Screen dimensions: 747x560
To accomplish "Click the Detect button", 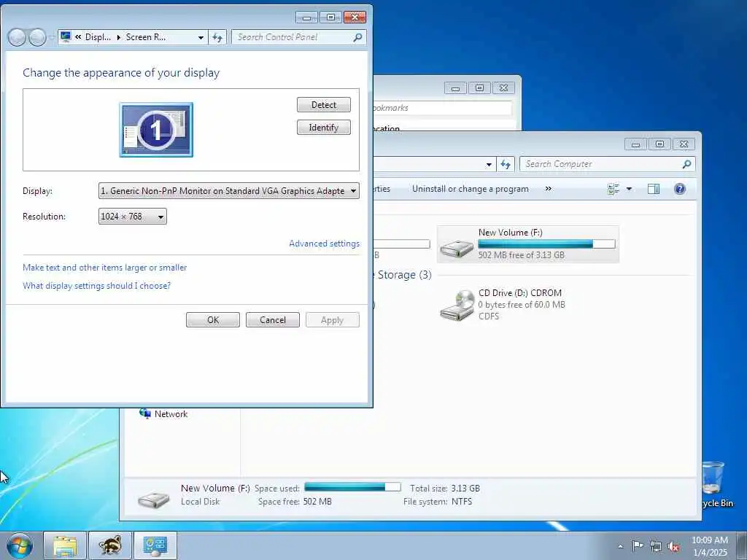I will pos(323,105).
